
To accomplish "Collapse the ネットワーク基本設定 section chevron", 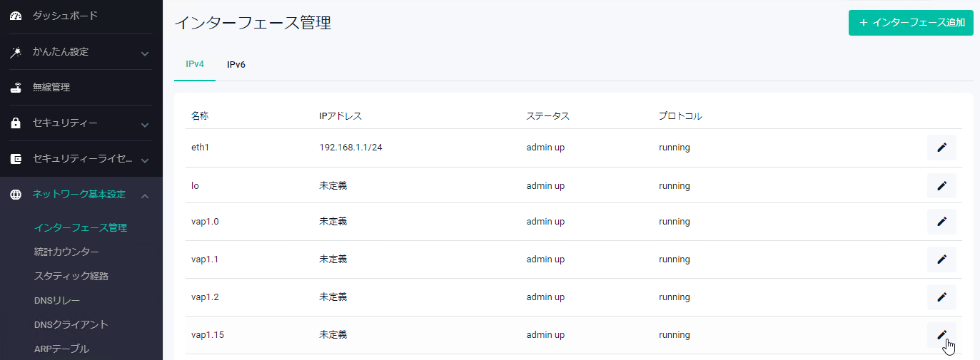I will tap(145, 195).
